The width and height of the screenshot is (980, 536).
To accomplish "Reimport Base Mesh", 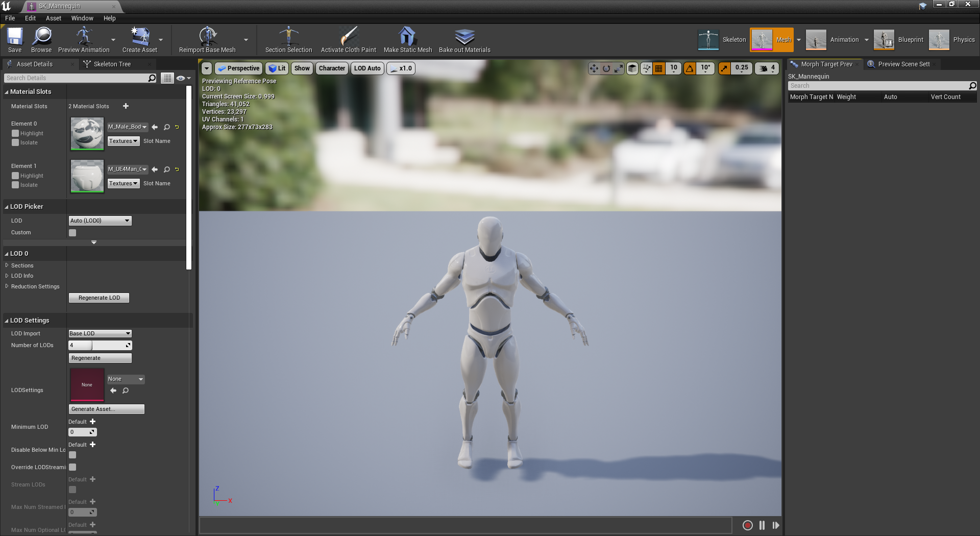I will pyautogui.click(x=207, y=40).
